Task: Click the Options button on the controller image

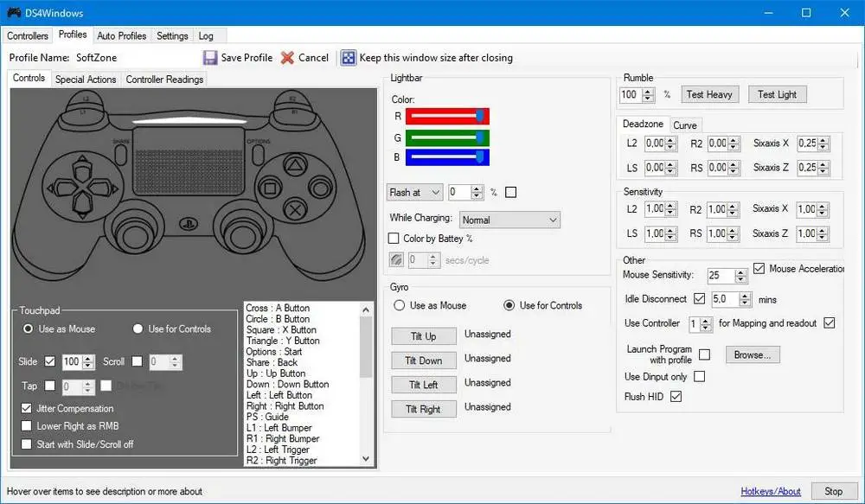Action: click(x=258, y=155)
